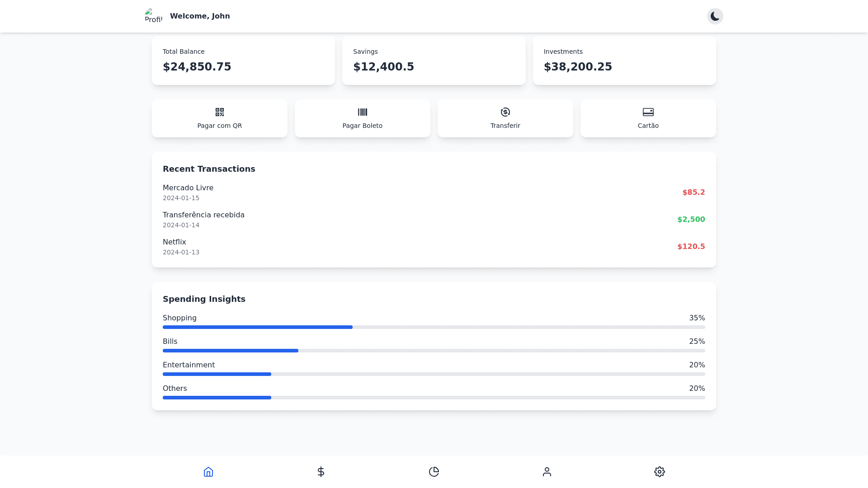
Task: Open the user profile tab
Action: 547,472
